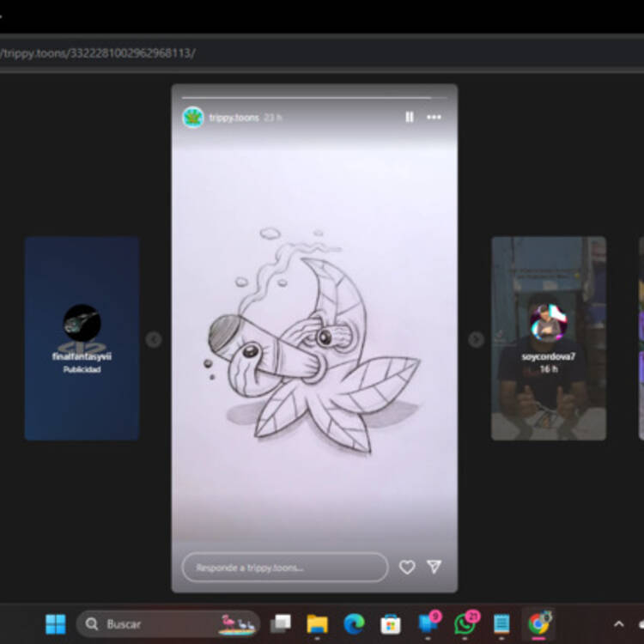The height and width of the screenshot is (644, 644).
Task: Open the Notepad taskbar icon
Action: click(501, 624)
